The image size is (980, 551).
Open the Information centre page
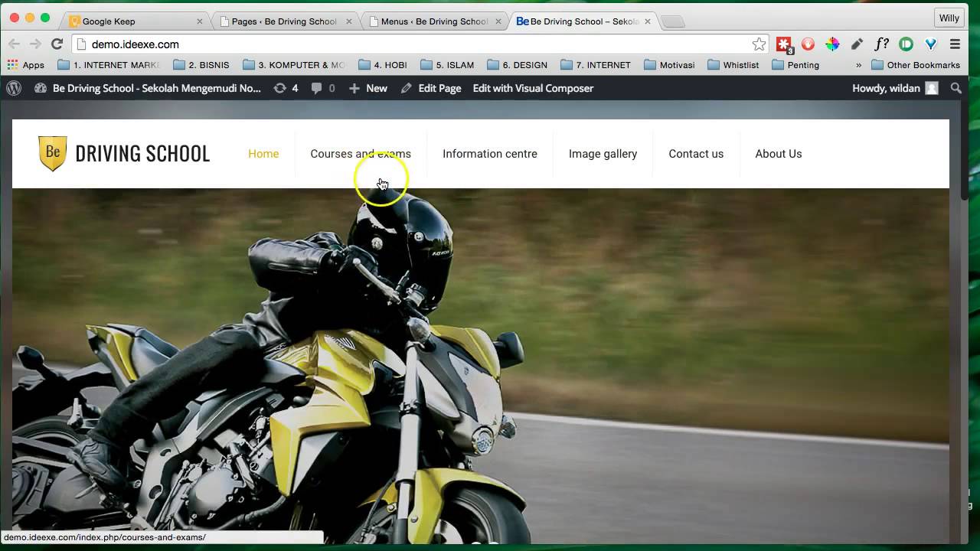490,154
